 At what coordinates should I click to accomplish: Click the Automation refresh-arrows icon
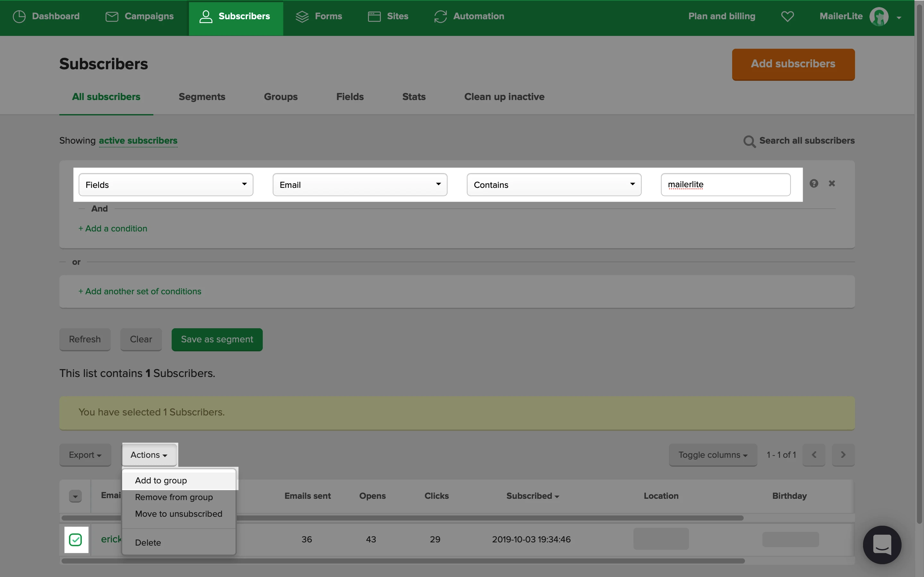(x=440, y=16)
